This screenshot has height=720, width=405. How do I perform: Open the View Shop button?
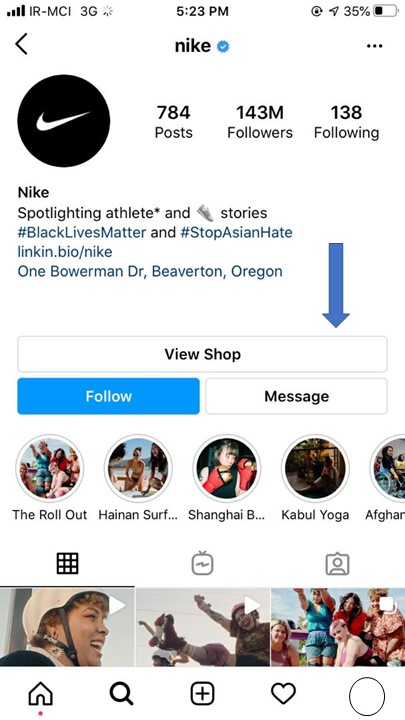pos(202,354)
